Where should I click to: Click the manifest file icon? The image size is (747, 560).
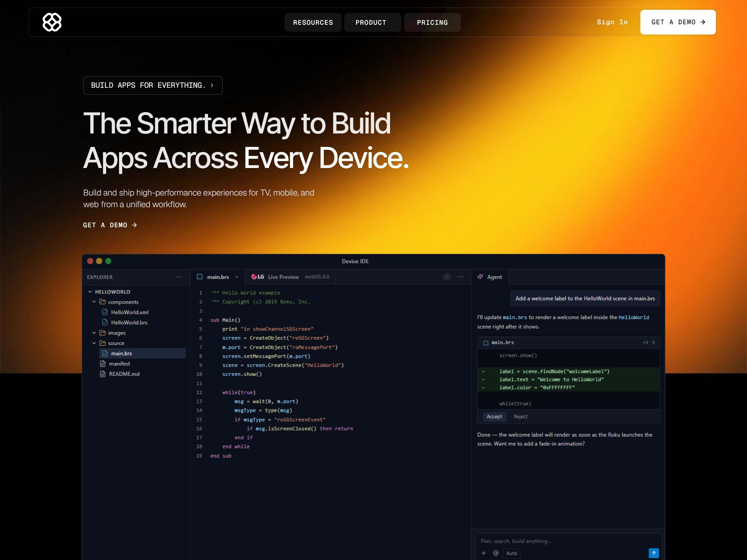tap(103, 364)
